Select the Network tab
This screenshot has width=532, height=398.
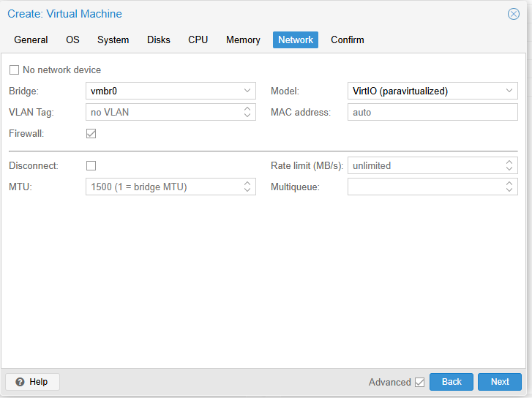click(296, 40)
